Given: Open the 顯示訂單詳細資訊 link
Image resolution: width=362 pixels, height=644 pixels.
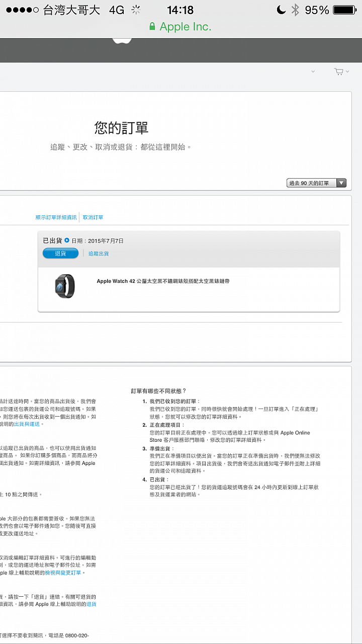Looking at the screenshot, I should coord(56,217).
